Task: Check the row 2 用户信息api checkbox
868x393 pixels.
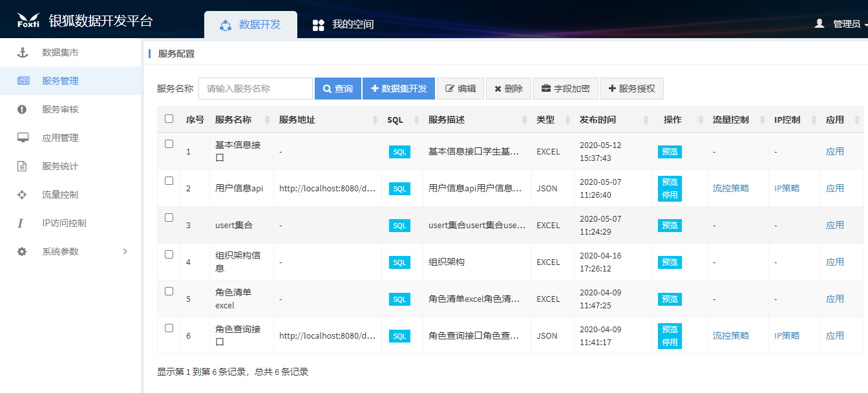Action: (x=169, y=181)
